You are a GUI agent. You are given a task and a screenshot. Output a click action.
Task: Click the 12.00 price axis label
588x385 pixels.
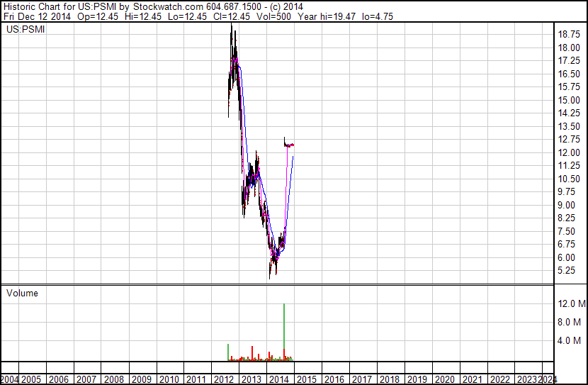569,152
